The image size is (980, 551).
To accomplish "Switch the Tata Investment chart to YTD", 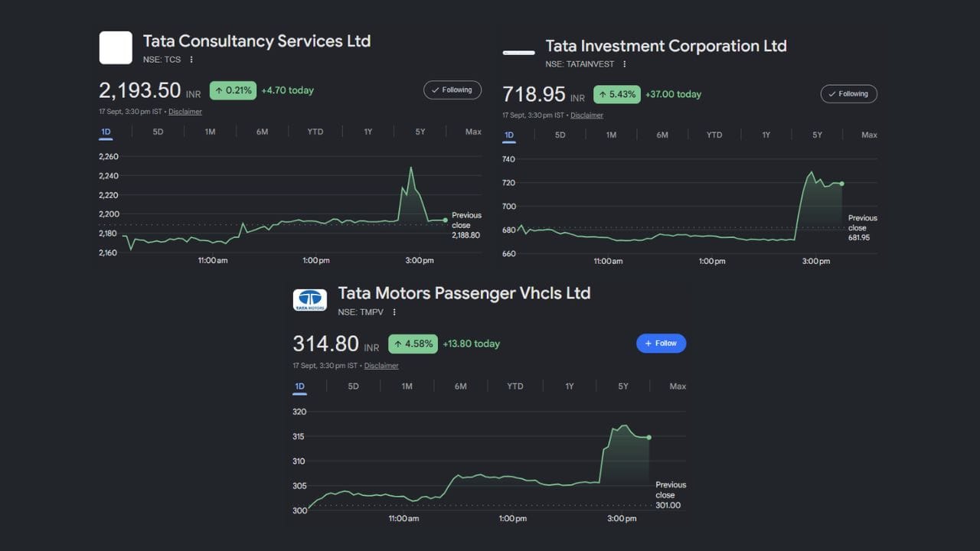I will (714, 135).
